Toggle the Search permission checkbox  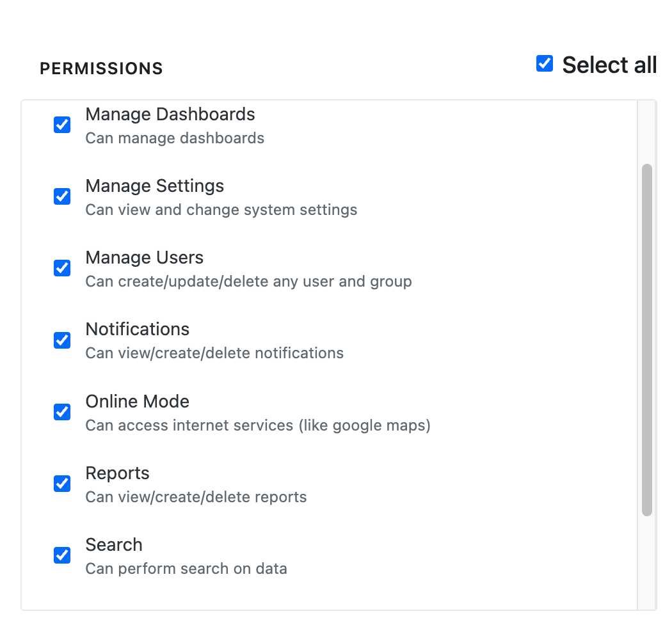point(62,555)
